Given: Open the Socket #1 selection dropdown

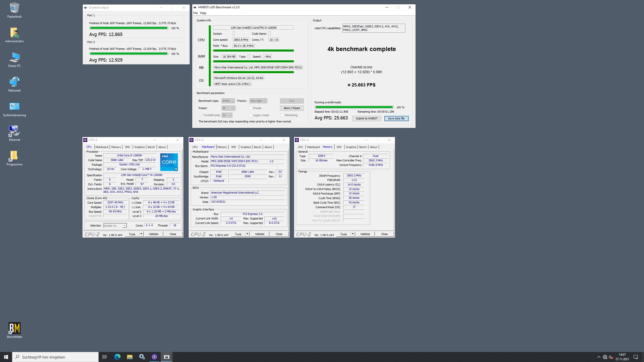Looking at the screenshot, I should (115, 225).
